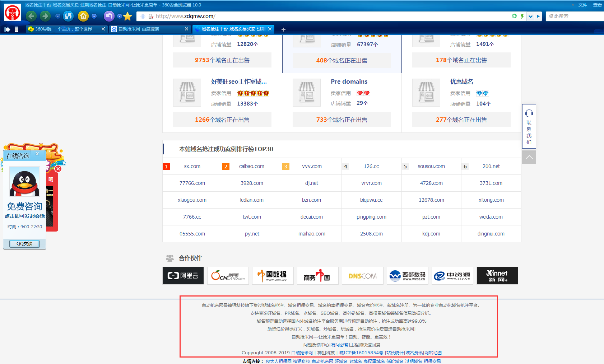Open the caibao.com domain link

pos(251,166)
